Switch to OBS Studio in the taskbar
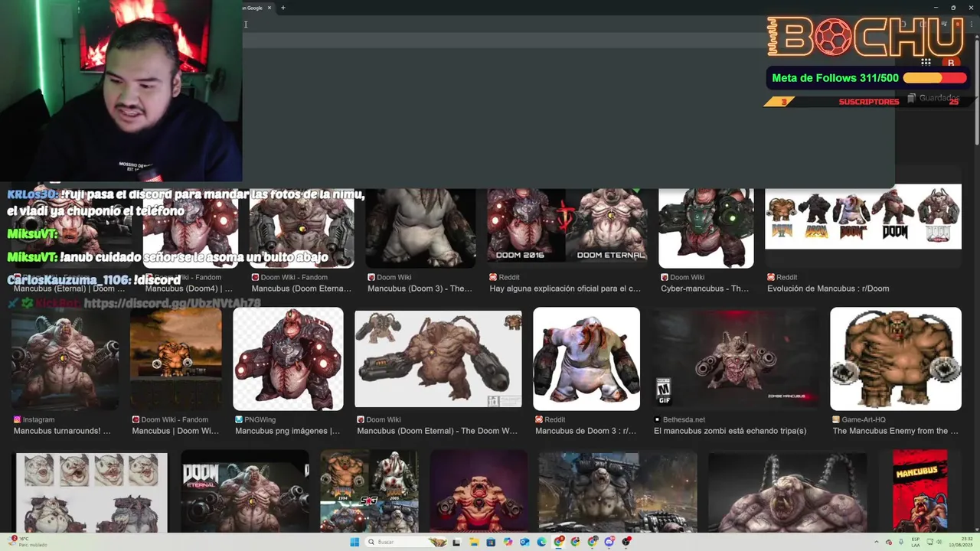Viewport: 980px width, 551px height. pos(626,542)
